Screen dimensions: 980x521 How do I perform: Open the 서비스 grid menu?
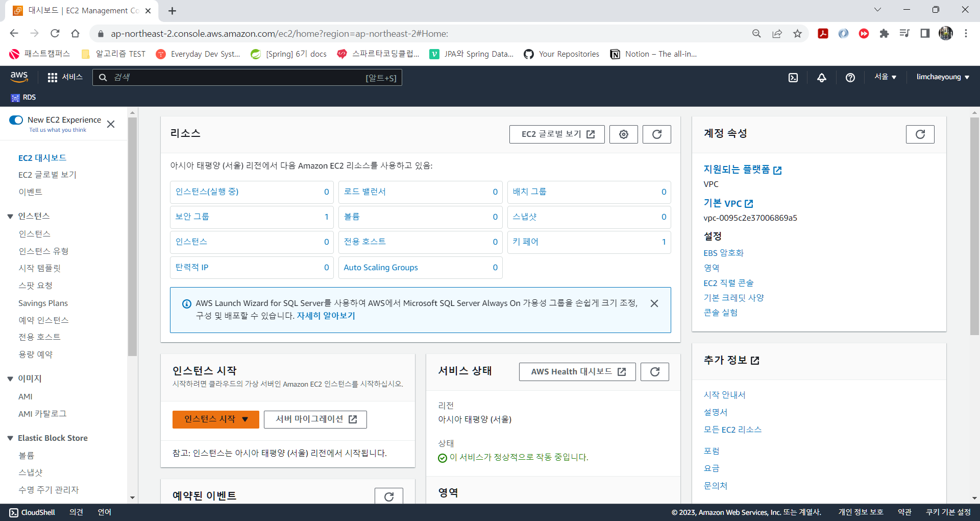(65, 77)
